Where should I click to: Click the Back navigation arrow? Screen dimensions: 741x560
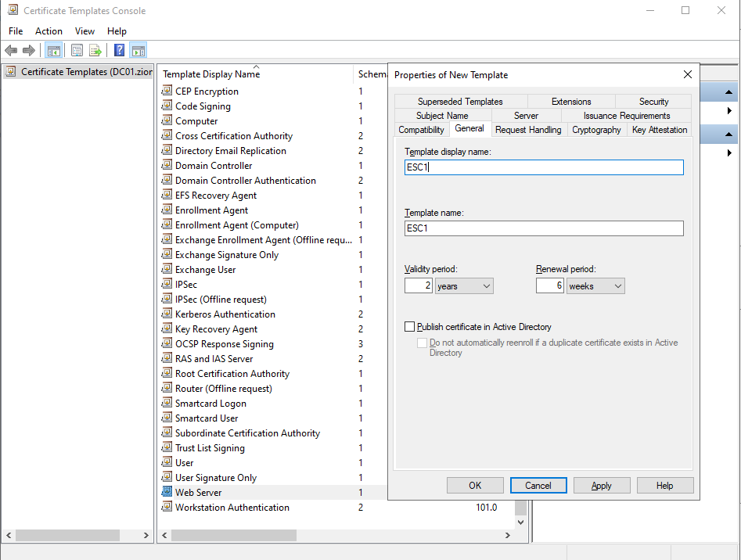click(11, 49)
